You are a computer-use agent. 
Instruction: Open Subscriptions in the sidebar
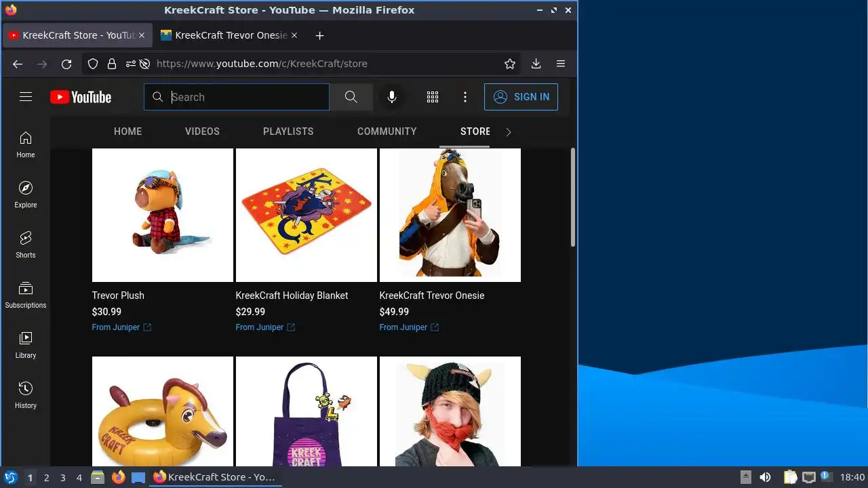click(26, 296)
